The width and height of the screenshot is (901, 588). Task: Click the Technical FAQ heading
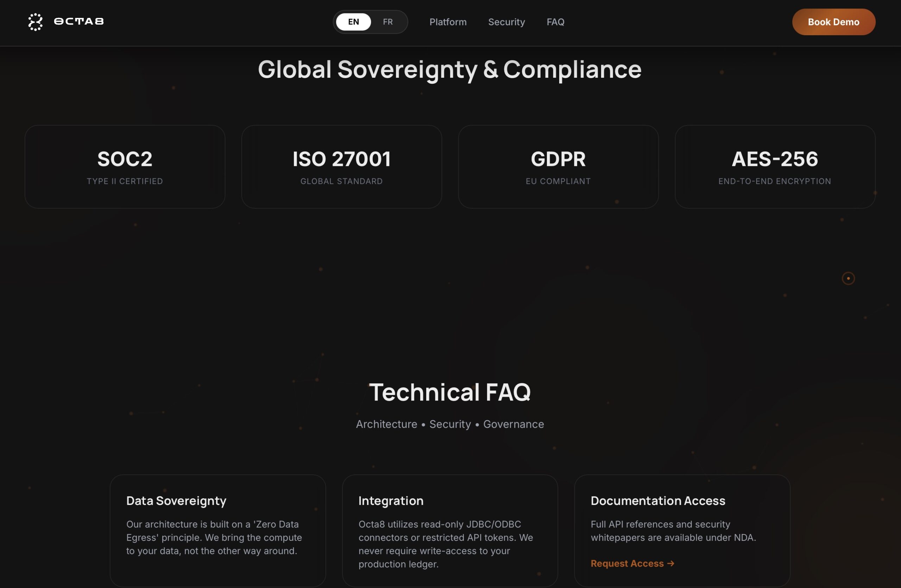[450, 392]
